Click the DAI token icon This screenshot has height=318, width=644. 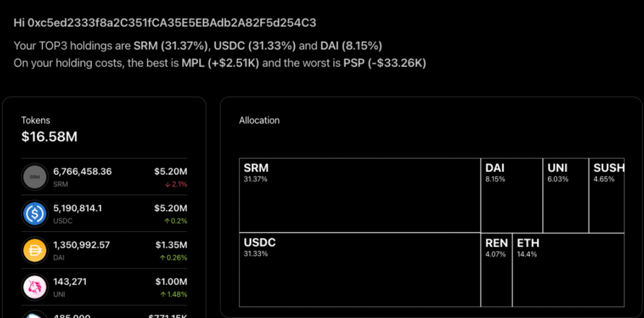(x=34, y=250)
